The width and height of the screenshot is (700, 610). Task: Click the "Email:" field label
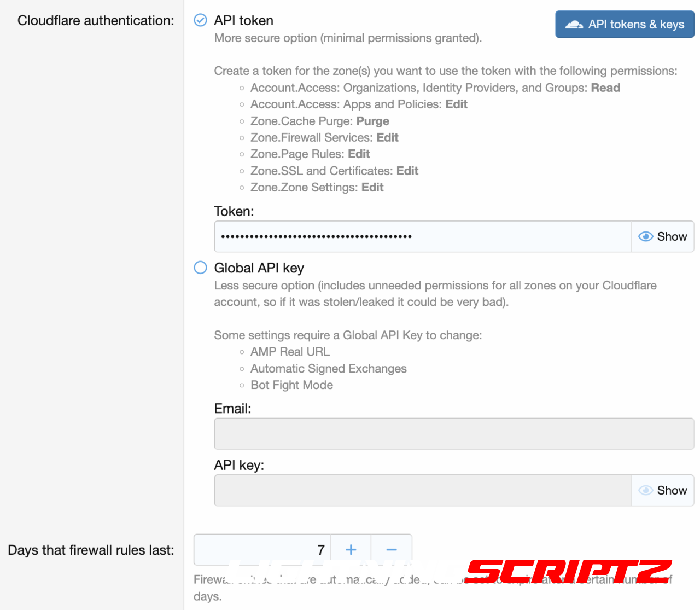232,409
